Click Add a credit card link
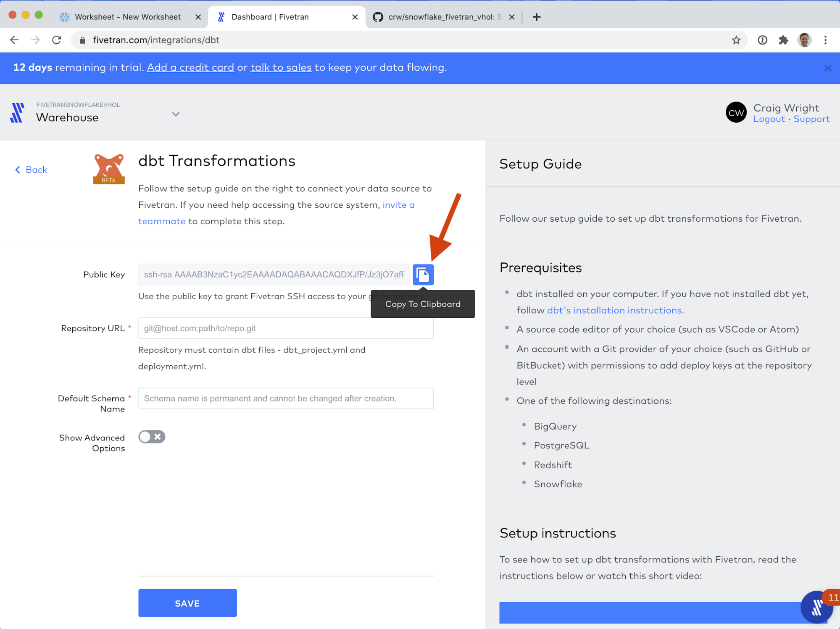 coord(190,68)
